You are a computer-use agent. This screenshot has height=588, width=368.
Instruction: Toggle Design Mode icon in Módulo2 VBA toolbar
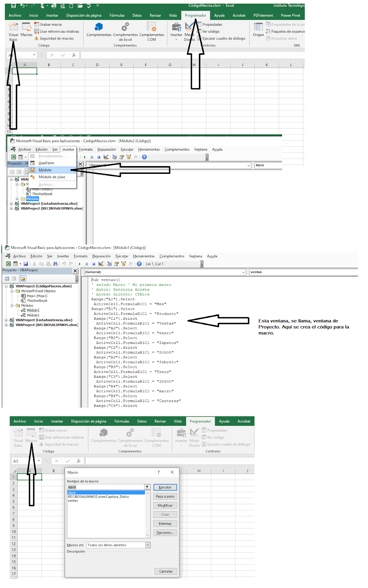[x=106, y=157]
